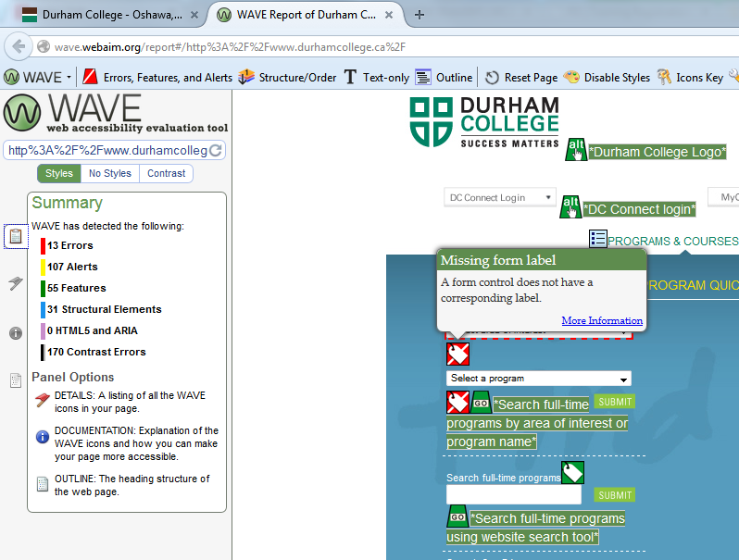Click the '*Durham College Logo*' alt text label
Viewport: 739px width, 560px height.
[658, 152]
